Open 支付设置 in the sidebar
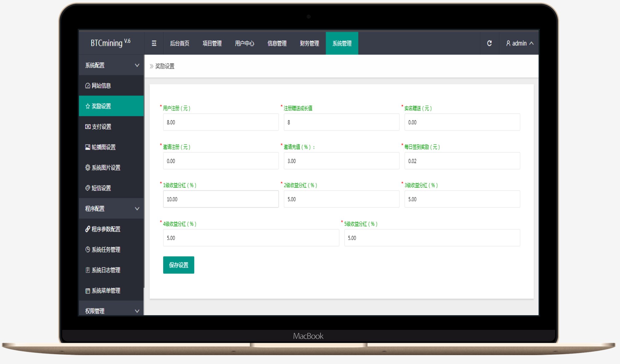The image size is (620, 364). point(111,126)
